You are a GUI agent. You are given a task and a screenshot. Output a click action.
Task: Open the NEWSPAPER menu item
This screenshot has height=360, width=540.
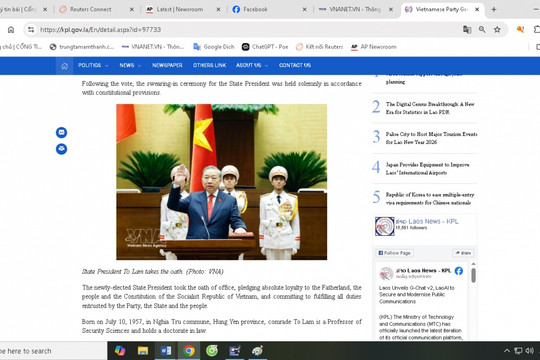click(167, 65)
